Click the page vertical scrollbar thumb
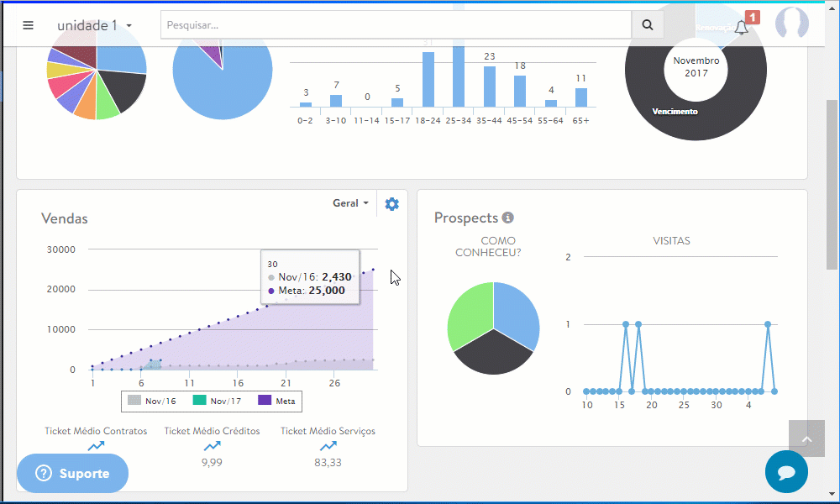 pyautogui.click(x=832, y=185)
